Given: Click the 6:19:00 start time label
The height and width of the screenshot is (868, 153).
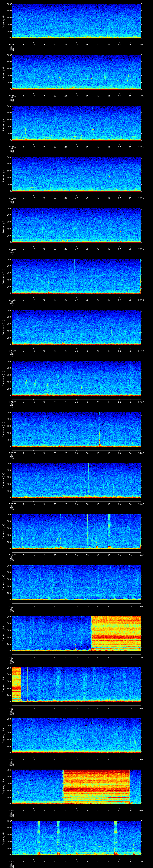Looking at the screenshot, I should point(12,300).
